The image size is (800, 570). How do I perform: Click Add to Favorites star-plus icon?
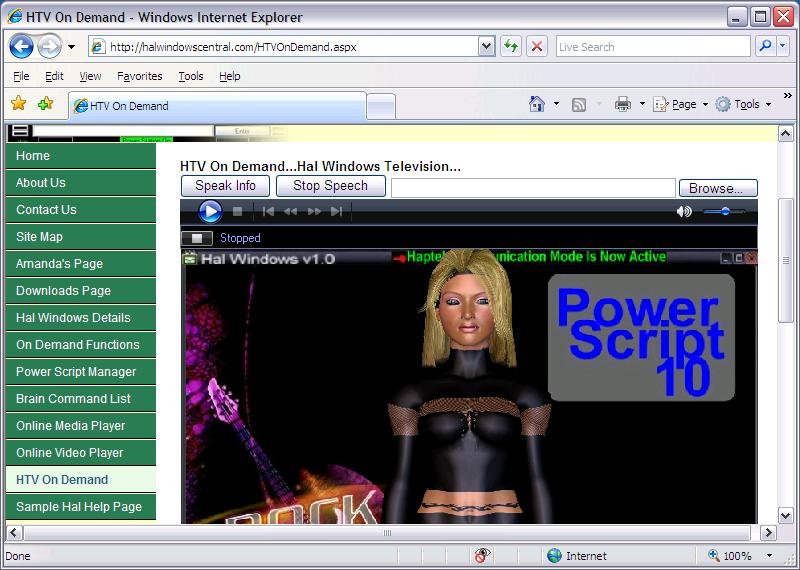coord(45,104)
